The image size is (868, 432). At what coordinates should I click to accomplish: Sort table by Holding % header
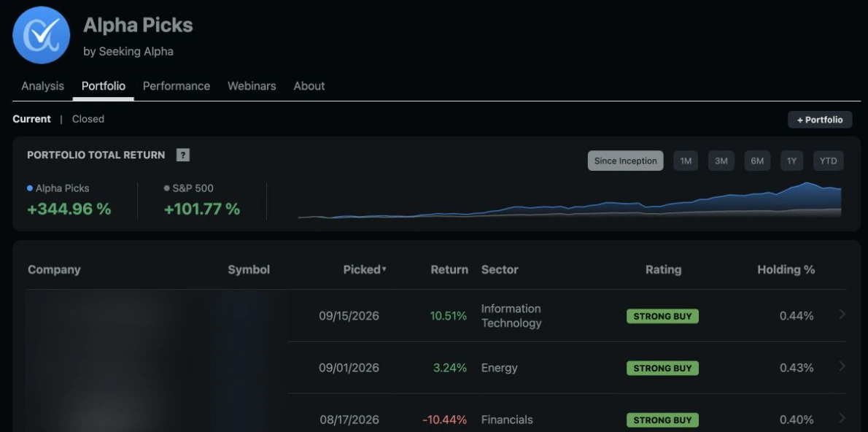click(786, 270)
